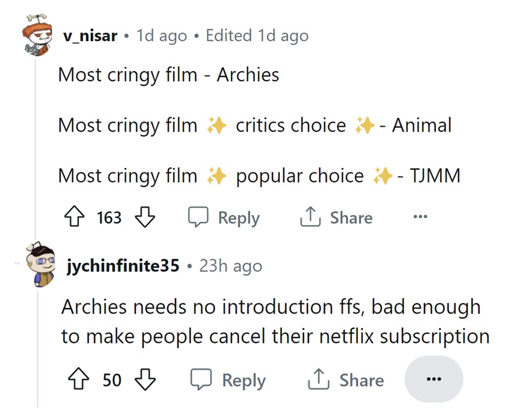Image resolution: width=512 pixels, height=420 pixels.
Task: Open more options on v_nisar's comment
Action: pos(421,217)
